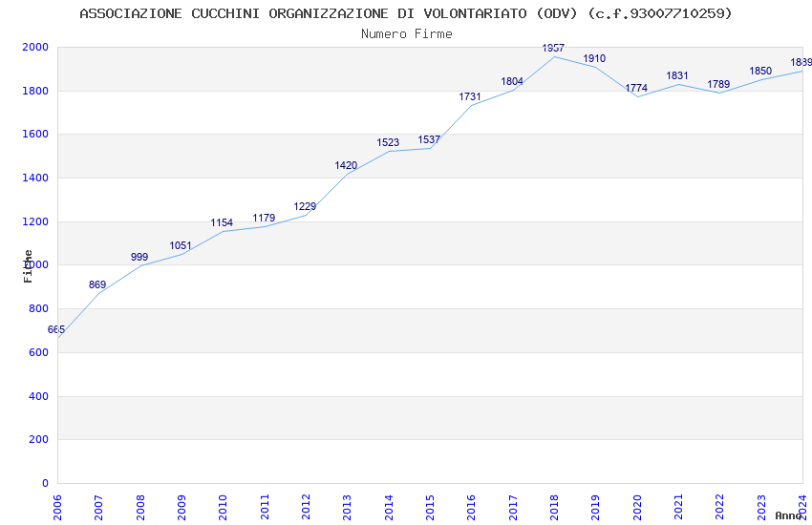Select data label 1789
The image size is (812, 525).
[x=718, y=84]
